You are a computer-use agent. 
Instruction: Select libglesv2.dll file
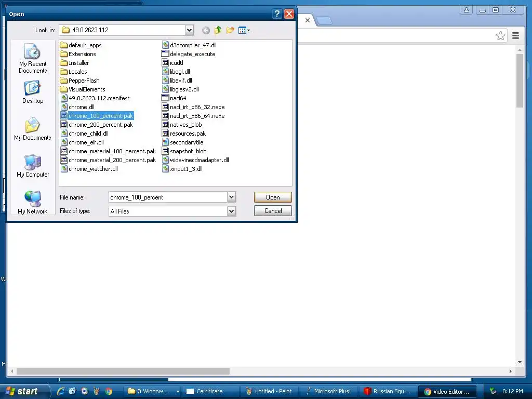[180, 89]
